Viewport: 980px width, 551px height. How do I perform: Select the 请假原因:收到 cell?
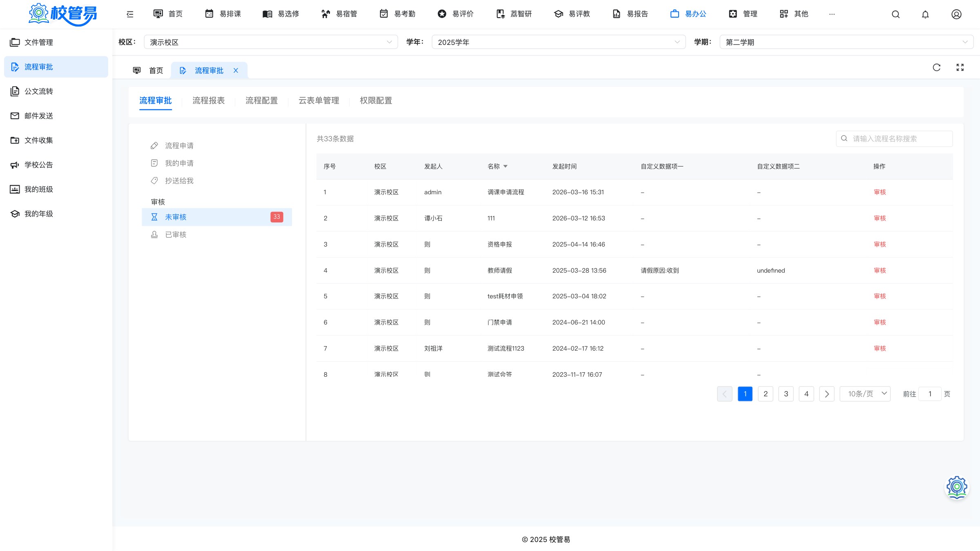[x=660, y=271]
